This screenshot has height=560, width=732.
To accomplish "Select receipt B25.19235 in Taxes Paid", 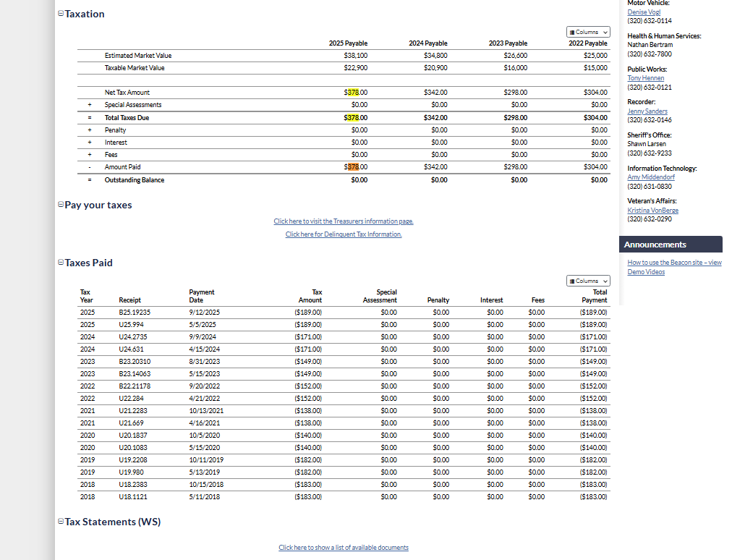I will (135, 313).
